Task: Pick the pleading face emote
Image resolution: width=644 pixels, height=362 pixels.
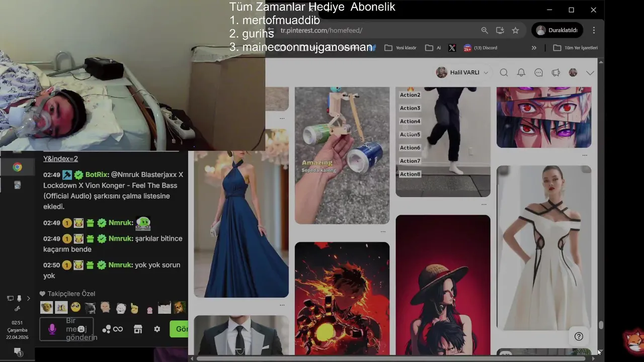Action: (x=75, y=307)
